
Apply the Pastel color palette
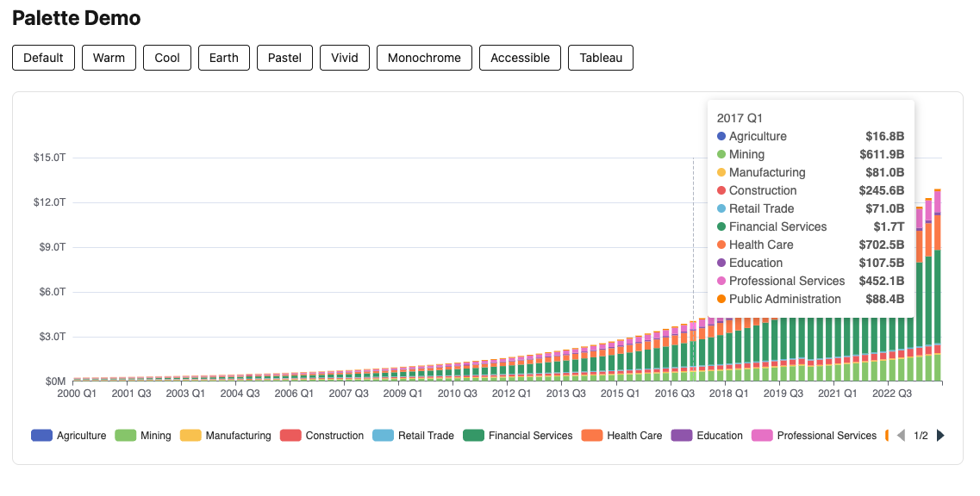(x=284, y=58)
